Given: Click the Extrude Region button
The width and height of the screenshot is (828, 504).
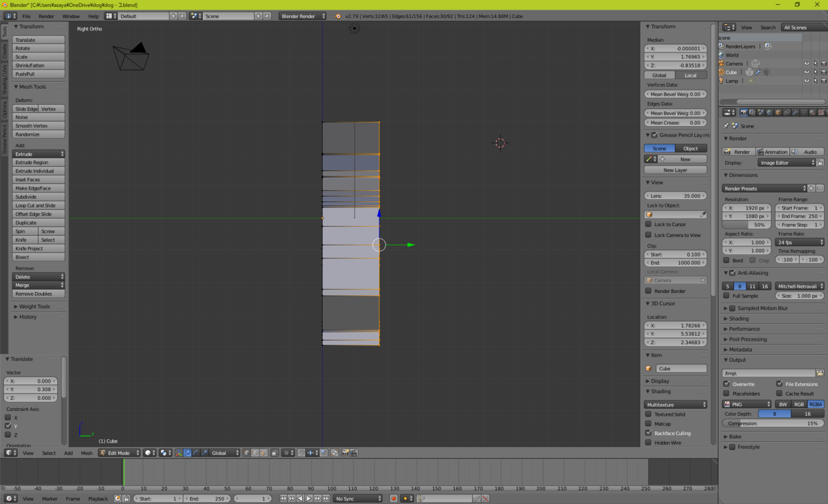Looking at the screenshot, I should tap(39, 163).
